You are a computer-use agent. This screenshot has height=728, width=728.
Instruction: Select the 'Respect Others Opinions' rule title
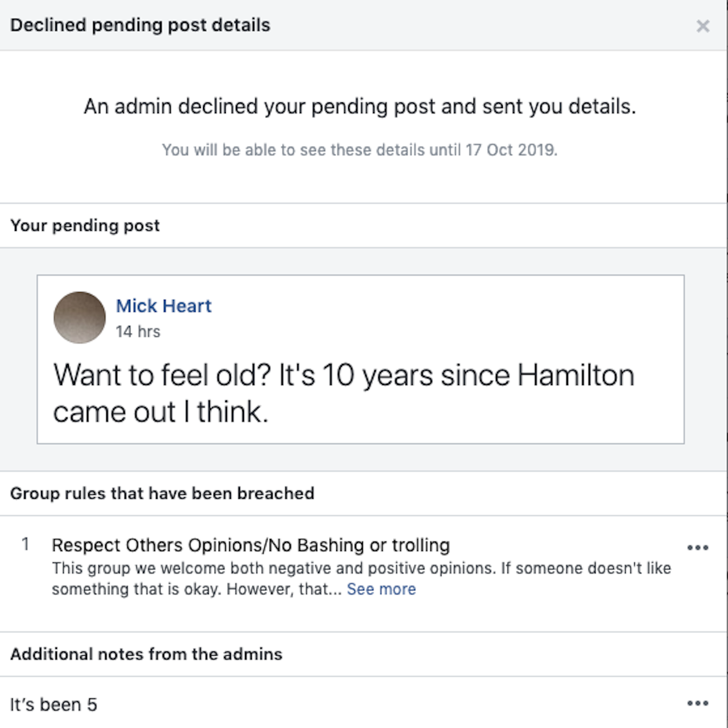251,545
